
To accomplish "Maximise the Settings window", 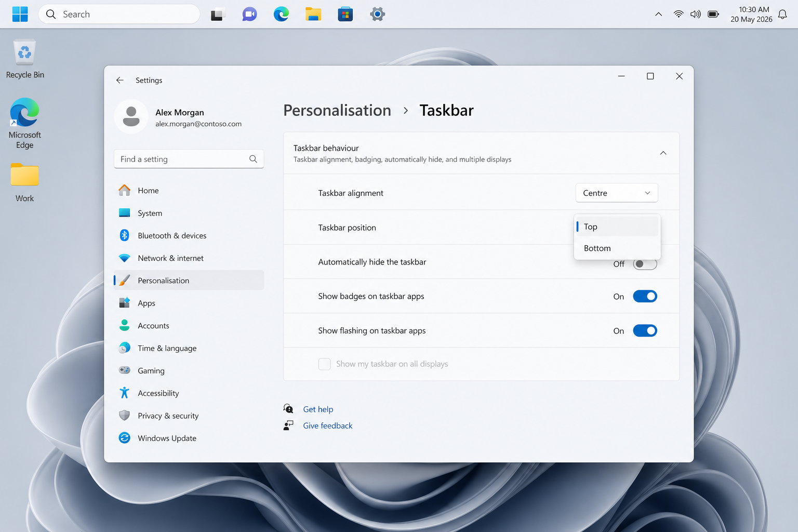I will [x=650, y=76].
